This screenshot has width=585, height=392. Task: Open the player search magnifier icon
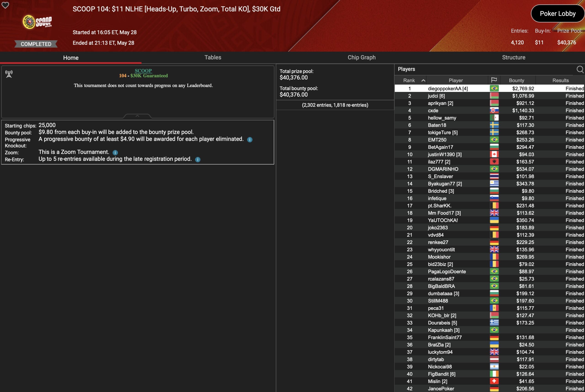(580, 69)
